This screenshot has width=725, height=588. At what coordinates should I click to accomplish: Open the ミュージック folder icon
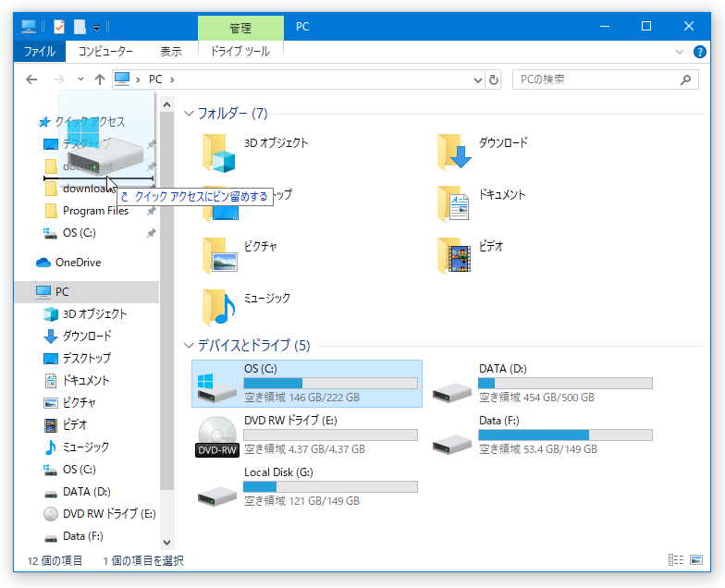[x=218, y=307]
